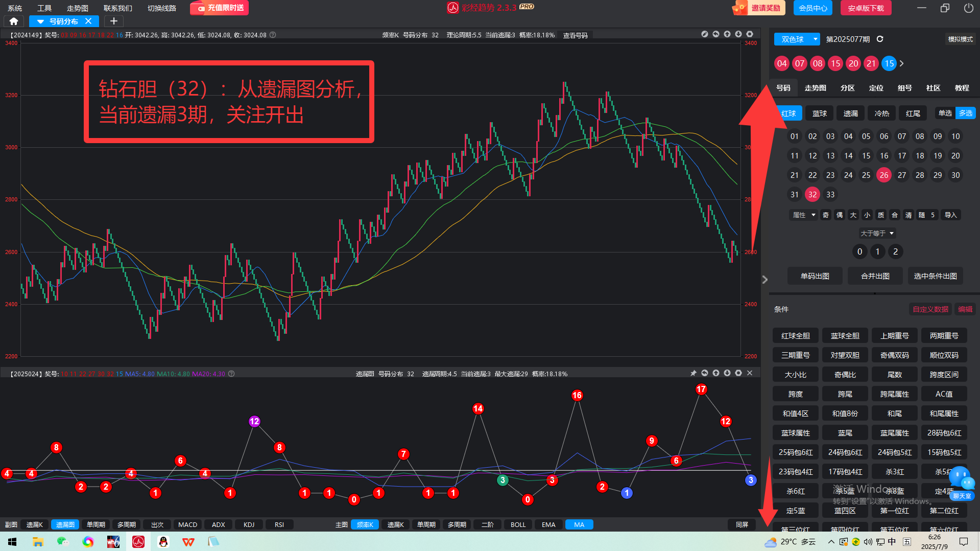Open File Explorer from taskbar

click(x=38, y=542)
